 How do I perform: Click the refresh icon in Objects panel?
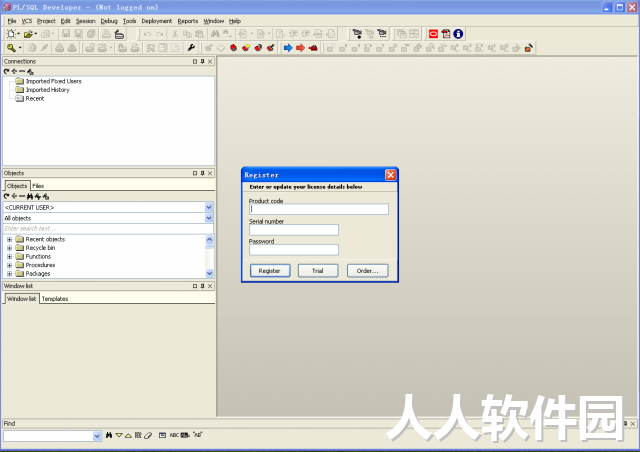pos(6,196)
